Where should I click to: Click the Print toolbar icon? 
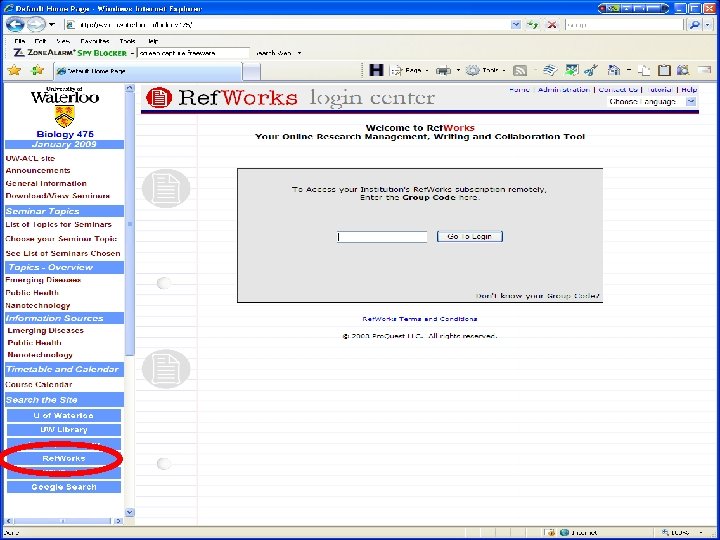click(443, 70)
